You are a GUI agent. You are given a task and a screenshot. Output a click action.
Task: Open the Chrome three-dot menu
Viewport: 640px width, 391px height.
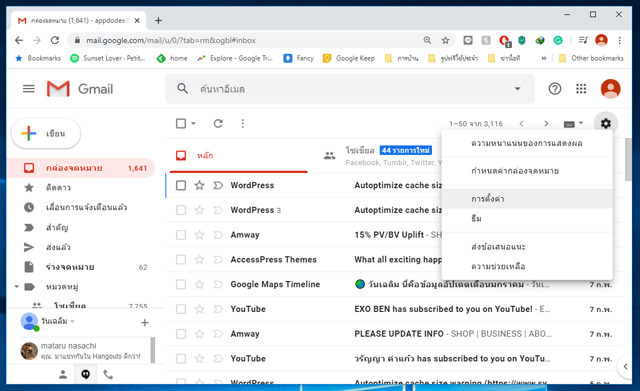pos(620,40)
